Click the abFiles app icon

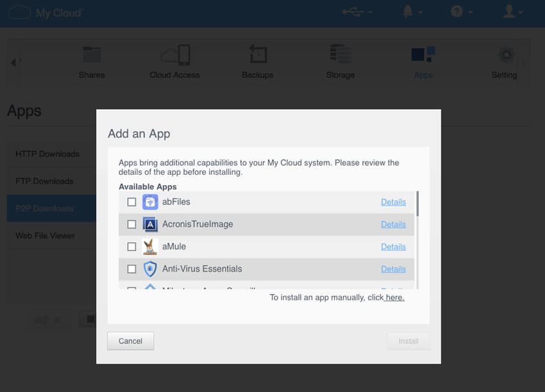click(150, 202)
